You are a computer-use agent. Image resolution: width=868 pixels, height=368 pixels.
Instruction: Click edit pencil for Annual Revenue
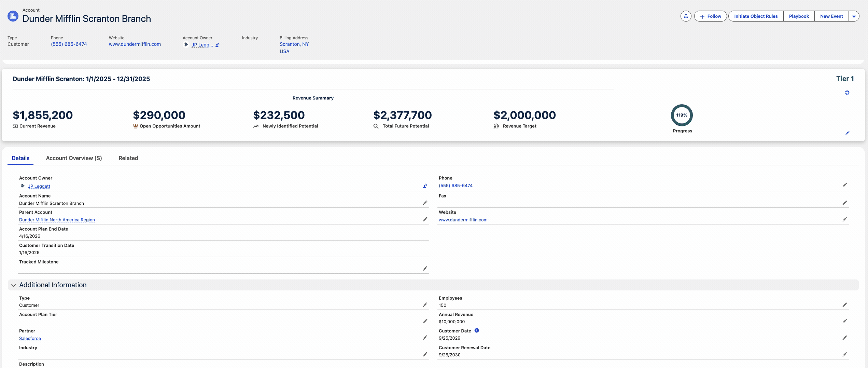(x=844, y=321)
